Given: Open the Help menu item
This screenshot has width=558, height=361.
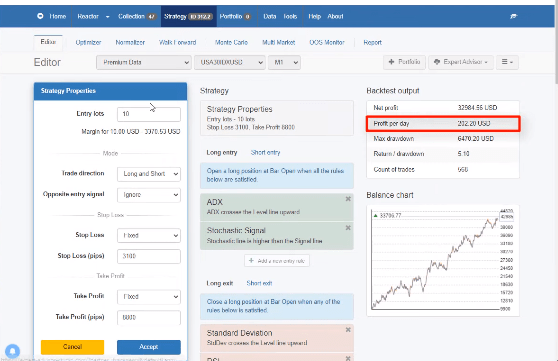Looking at the screenshot, I should click(314, 16).
